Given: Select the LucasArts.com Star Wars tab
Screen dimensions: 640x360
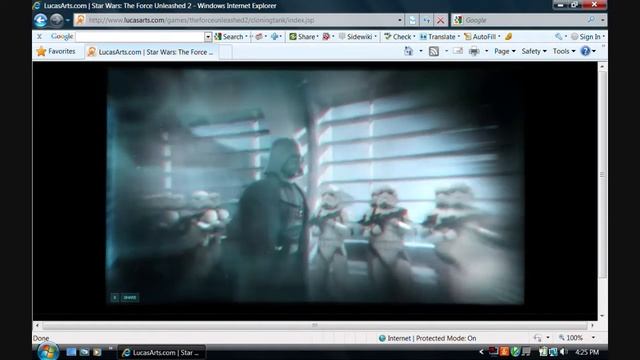Looking at the screenshot, I should [151, 52].
